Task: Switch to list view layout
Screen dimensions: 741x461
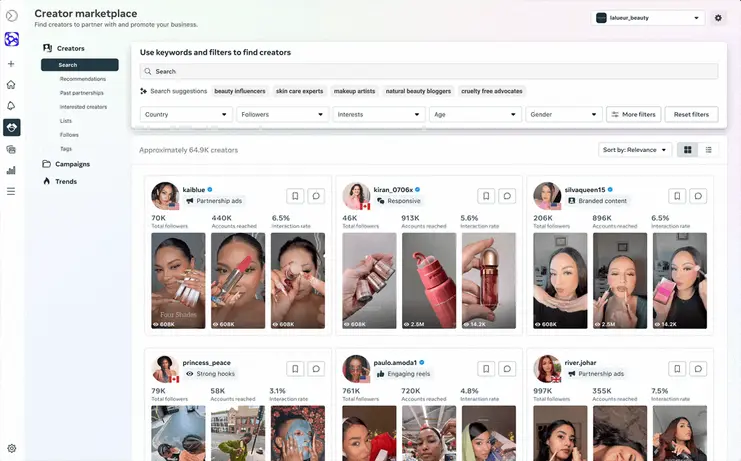Action: click(708, 150)
